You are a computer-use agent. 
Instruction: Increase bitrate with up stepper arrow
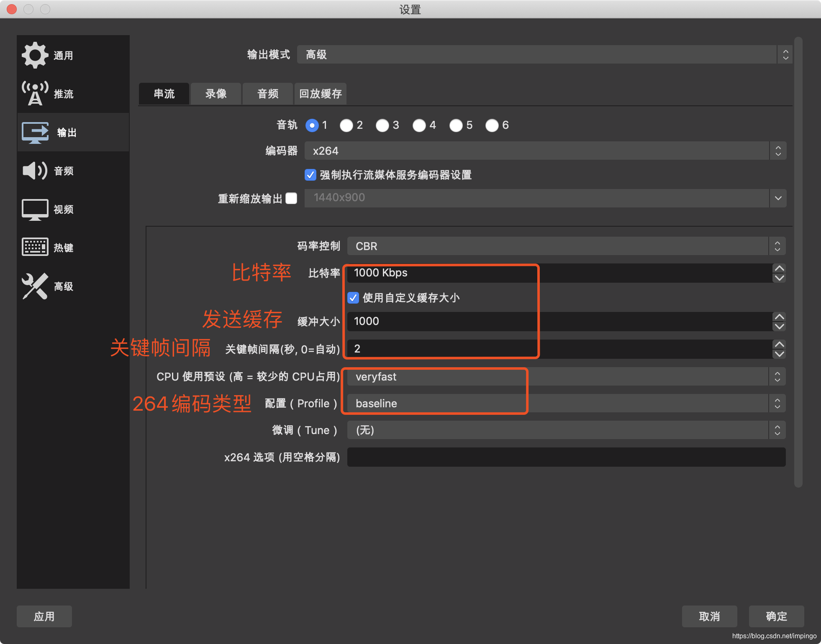click(779, 268)
